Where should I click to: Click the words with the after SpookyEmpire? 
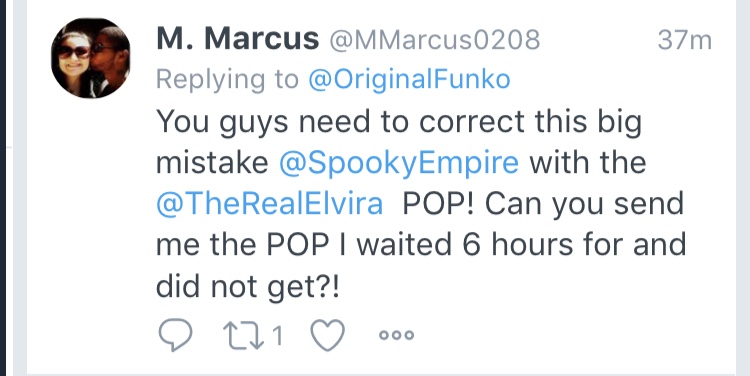[588, 163]
